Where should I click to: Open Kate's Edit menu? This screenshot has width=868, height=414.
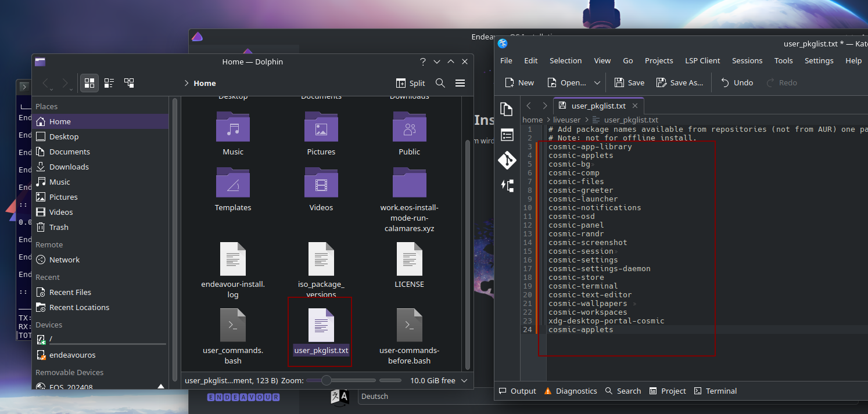531,60
